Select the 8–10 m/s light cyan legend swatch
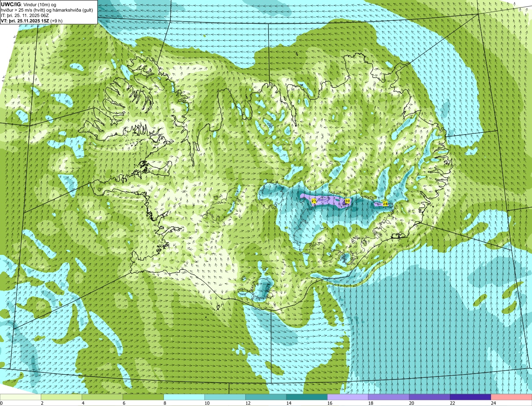Screen dimensions: 532x406 pos(184,397)
